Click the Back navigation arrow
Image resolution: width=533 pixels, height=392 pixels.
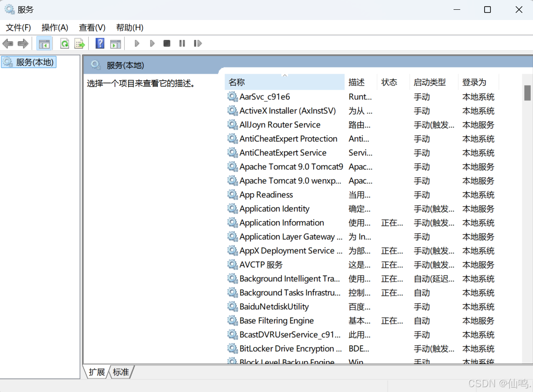point(8,43)
